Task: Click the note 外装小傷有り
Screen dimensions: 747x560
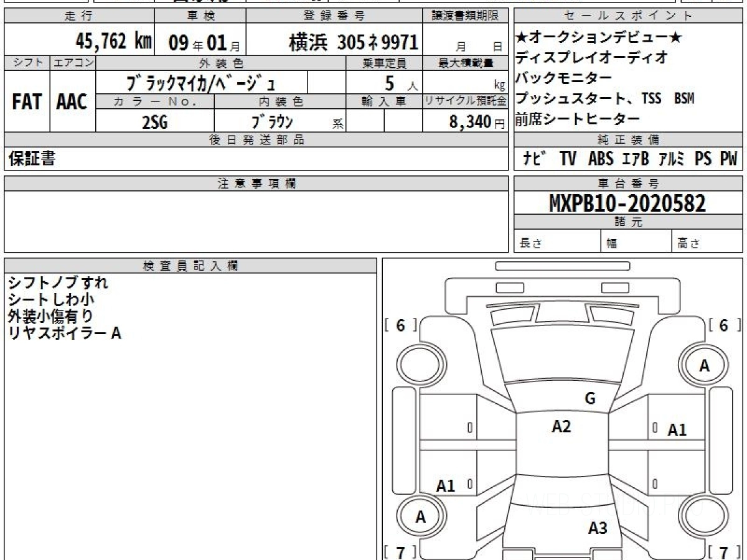Action: click(52, 316)
